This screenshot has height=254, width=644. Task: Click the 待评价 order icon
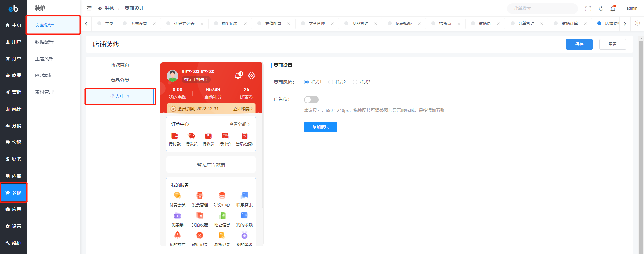point(225,136)
